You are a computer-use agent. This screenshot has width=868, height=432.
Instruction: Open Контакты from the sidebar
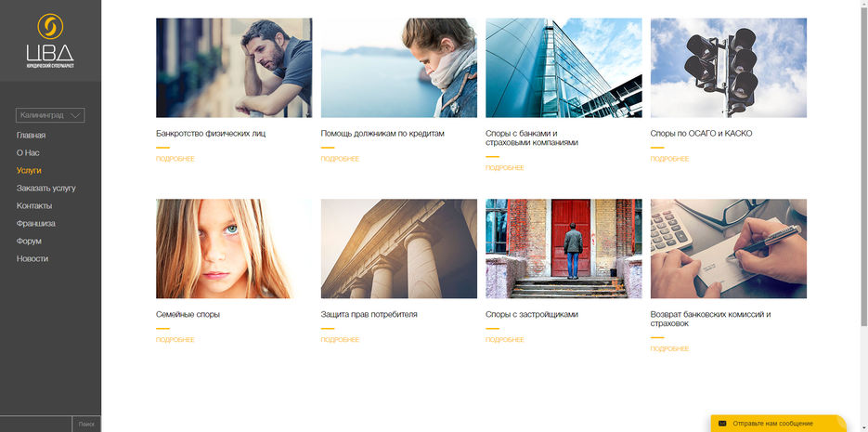pyautogui.click(x=34, y=206)
